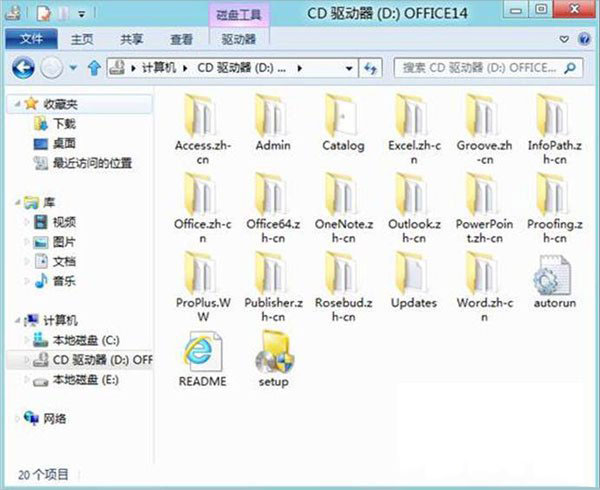Screen dimensions: 600x490
Task: Open the PowerPoint.zh-cn folder
Action: pyautogui.click(x=484, y=208)
